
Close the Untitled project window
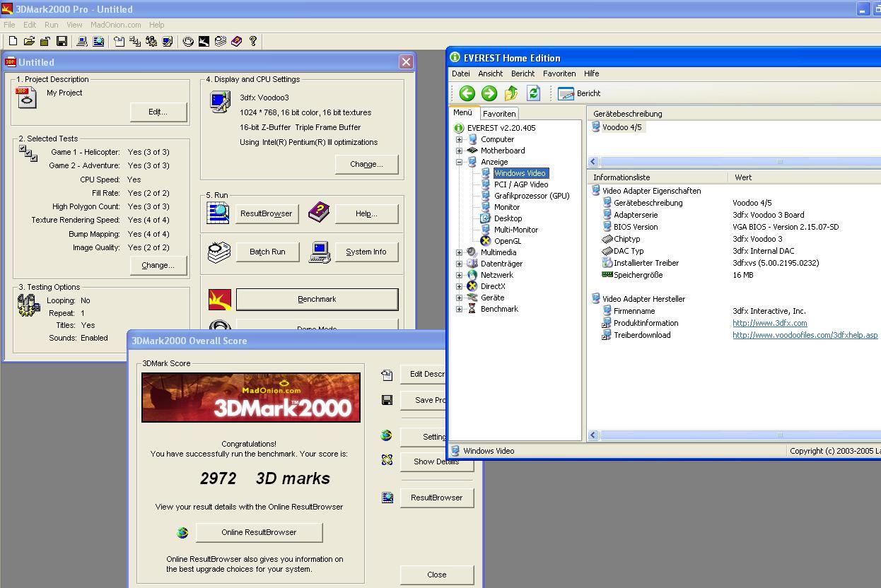tap(406, 62)
